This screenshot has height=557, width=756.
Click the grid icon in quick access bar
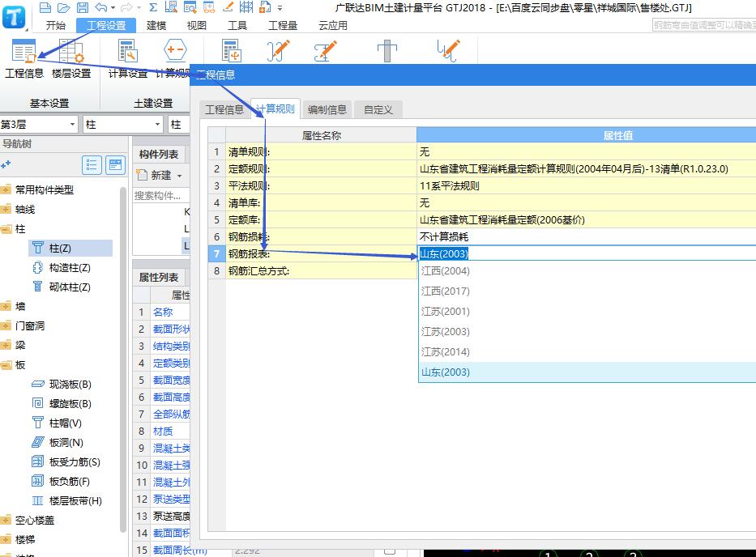click(246, 7)
